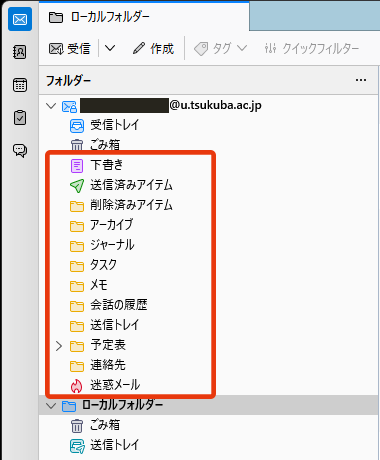Open the Chat sidebar icon
This screenshot has height=460, width=380.
pos(20,150)
